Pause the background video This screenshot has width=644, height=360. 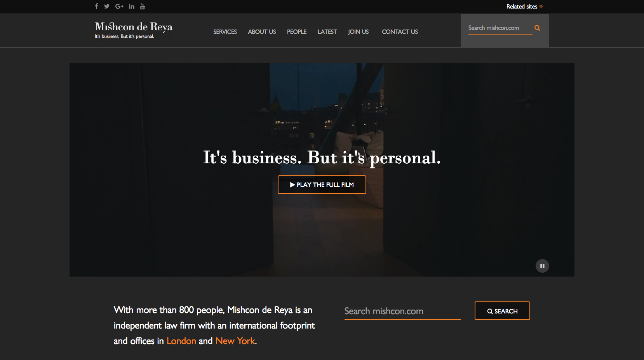point(542,266)
